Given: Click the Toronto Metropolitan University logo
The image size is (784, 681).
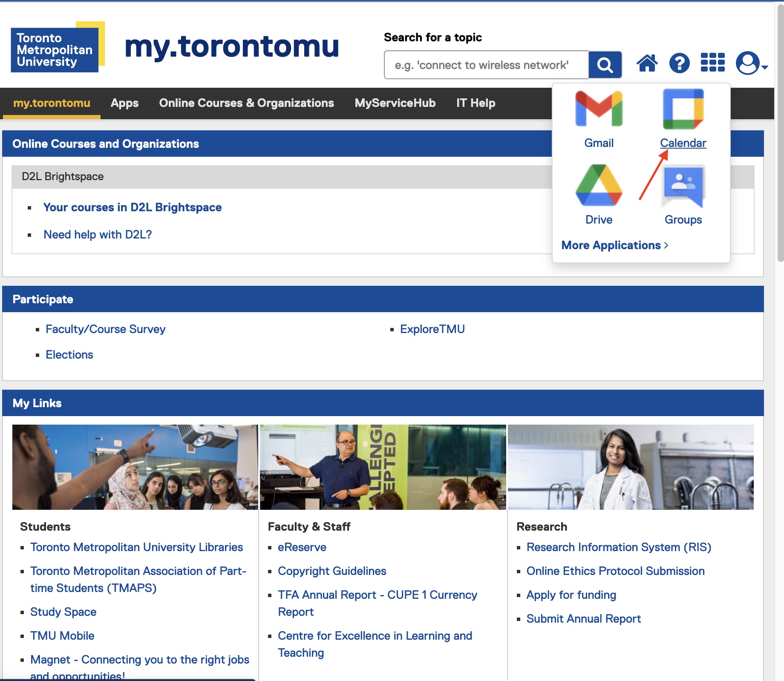Looking at the screenshot, I should click(58, 48).
